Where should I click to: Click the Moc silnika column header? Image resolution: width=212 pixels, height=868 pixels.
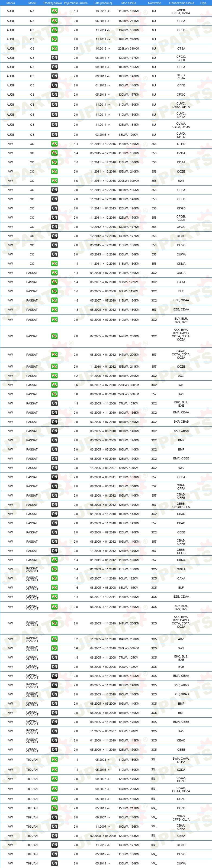point(129,3)
